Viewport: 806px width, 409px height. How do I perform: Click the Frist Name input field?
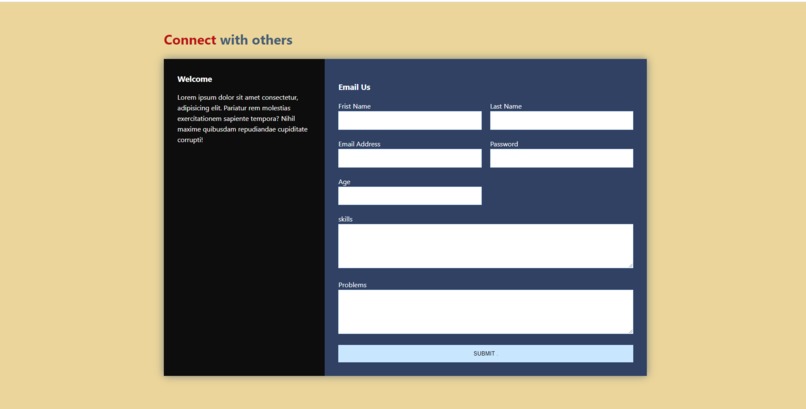[410, 121]
